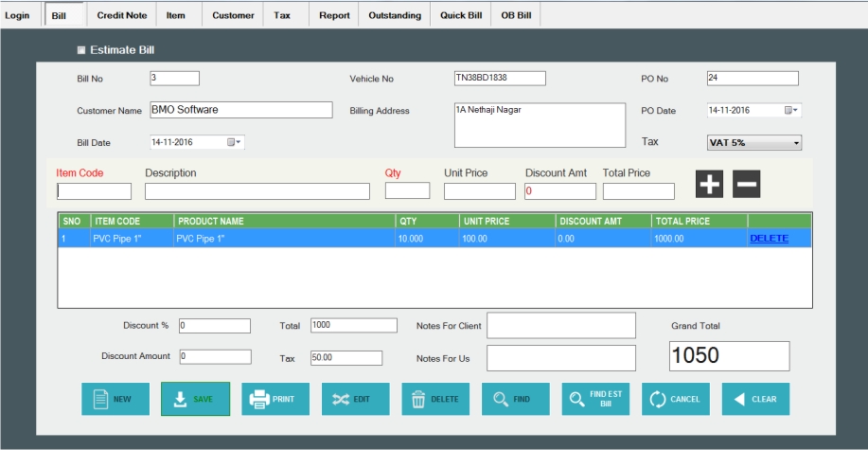Screen dimensions: 868x450
Task: Click the PO No field
Action: coord(753,78)
